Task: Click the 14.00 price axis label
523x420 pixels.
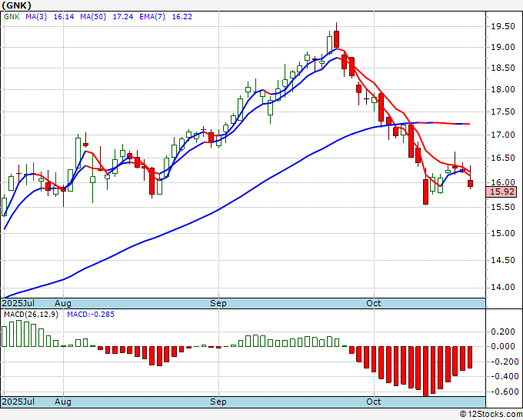Action: pos(503,287)
